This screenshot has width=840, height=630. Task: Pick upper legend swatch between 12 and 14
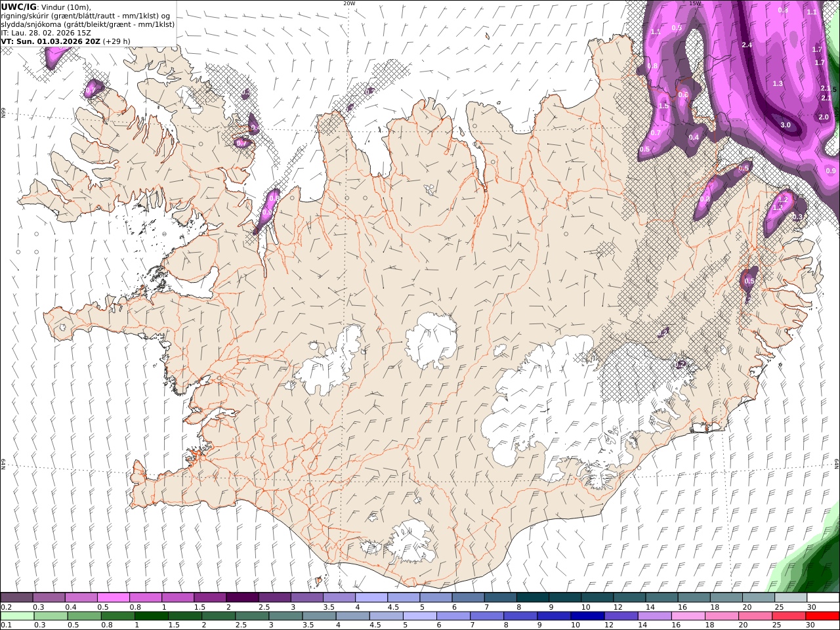tap(630, 597)
